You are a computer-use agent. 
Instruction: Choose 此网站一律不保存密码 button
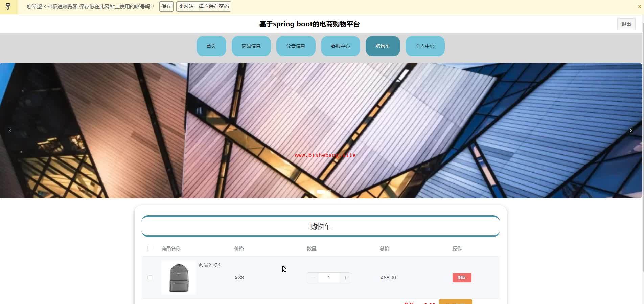pos(204,6)
